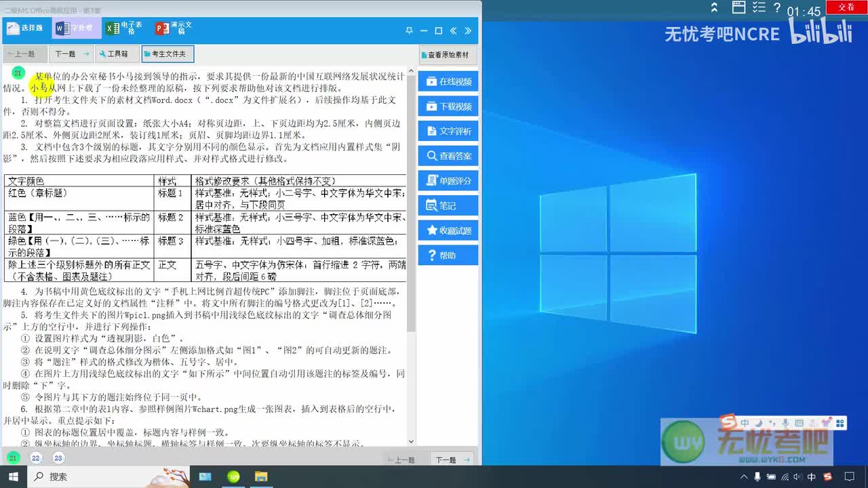Click the 标题 2 style cell in table
The image size is (868, 488).
(173, 223)
